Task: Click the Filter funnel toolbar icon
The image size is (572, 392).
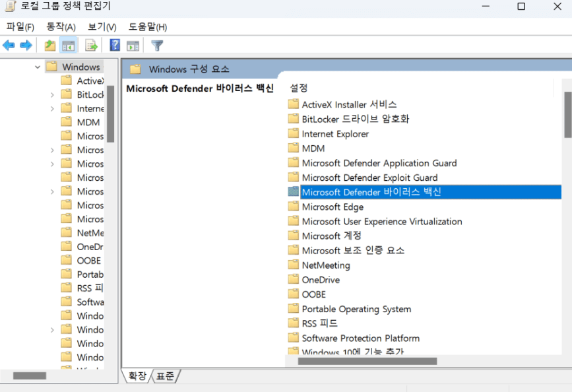Action: point(157,46)
